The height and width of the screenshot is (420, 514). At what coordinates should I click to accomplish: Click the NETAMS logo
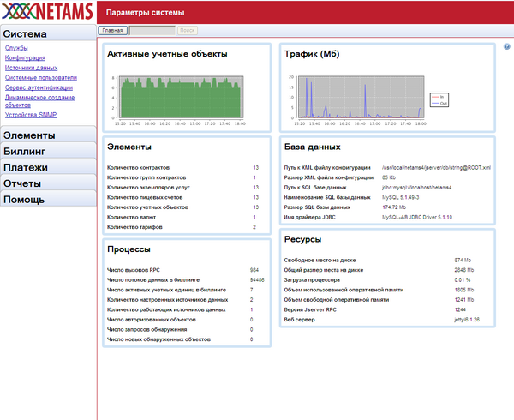click(46, 12)
